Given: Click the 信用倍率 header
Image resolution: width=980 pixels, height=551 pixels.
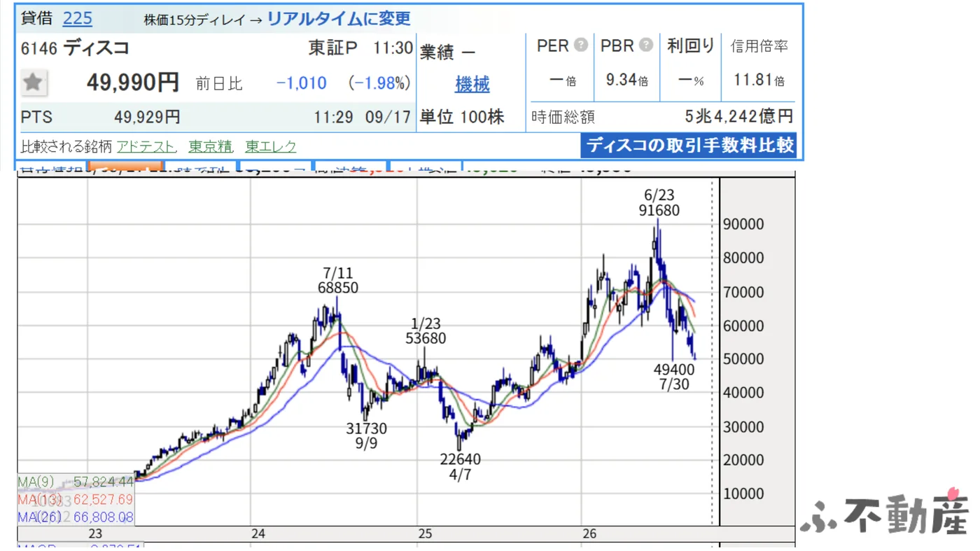Looking at the screenshot, I should [759, 46].
